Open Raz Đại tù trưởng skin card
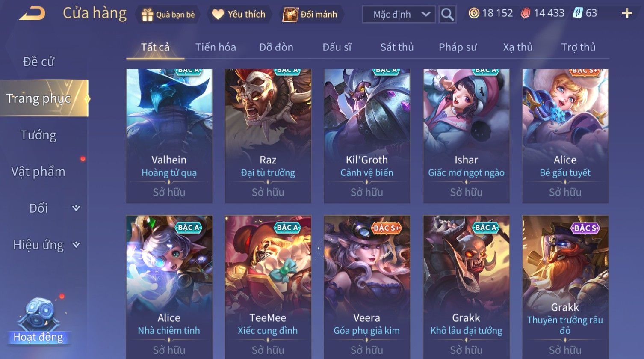 pos(268,136)
